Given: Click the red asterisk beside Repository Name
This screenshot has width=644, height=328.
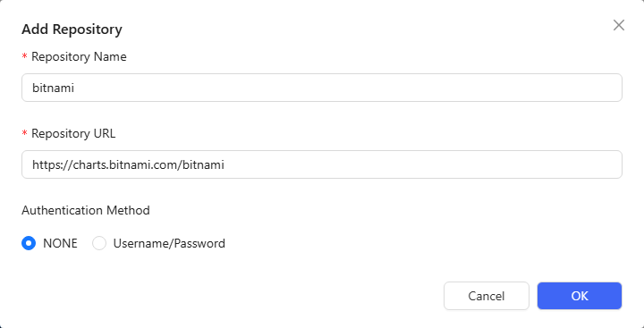Looking at the screenshot, I should tap(24, 56).
